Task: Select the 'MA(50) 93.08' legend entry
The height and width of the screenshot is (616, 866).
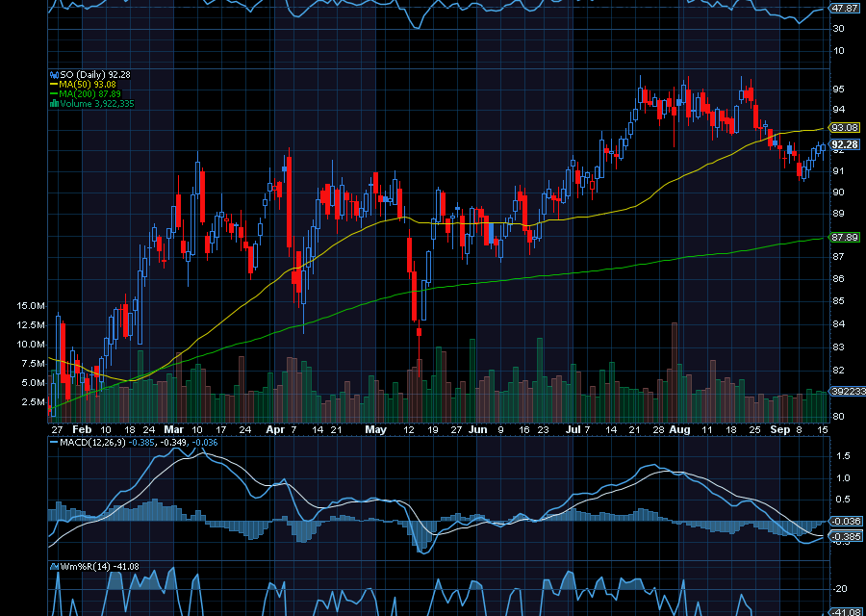Action: coord(88,84)
